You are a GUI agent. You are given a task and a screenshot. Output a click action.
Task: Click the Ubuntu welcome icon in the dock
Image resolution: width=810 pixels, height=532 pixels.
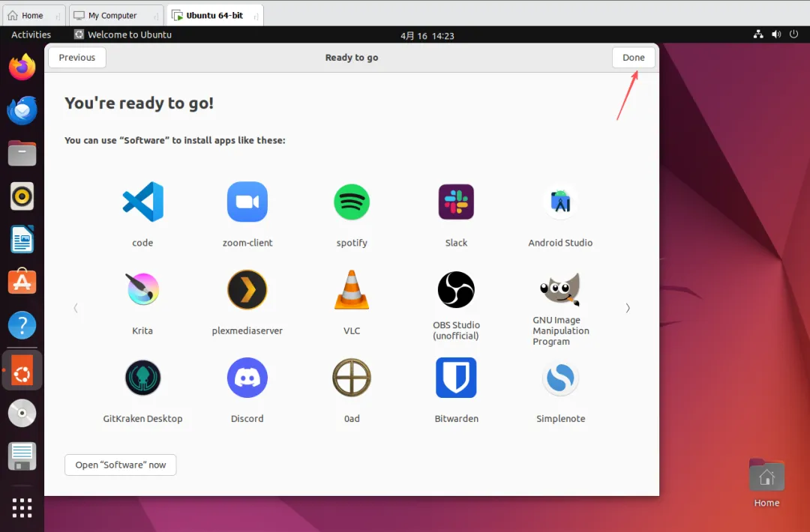tap(22, 371)
